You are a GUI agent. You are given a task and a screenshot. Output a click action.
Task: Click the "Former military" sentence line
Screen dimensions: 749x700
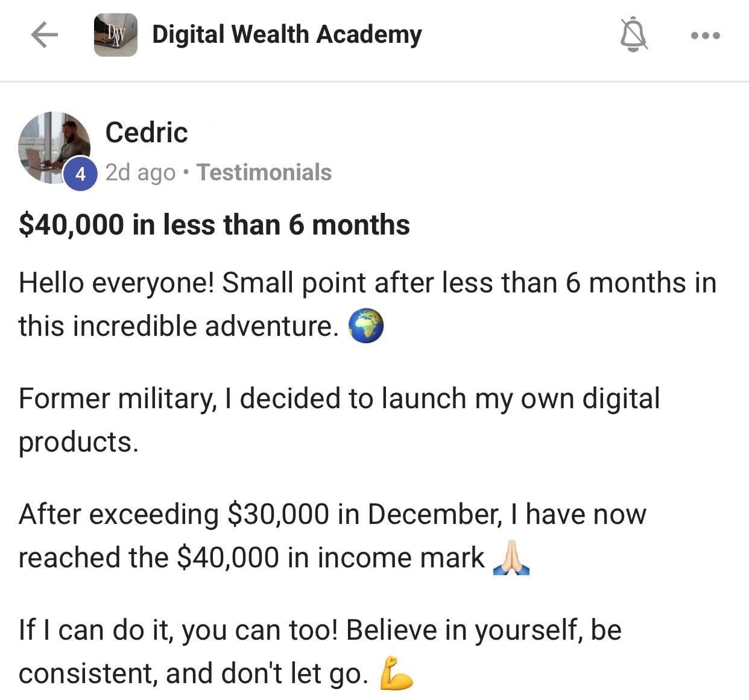[x=339, y=399]
